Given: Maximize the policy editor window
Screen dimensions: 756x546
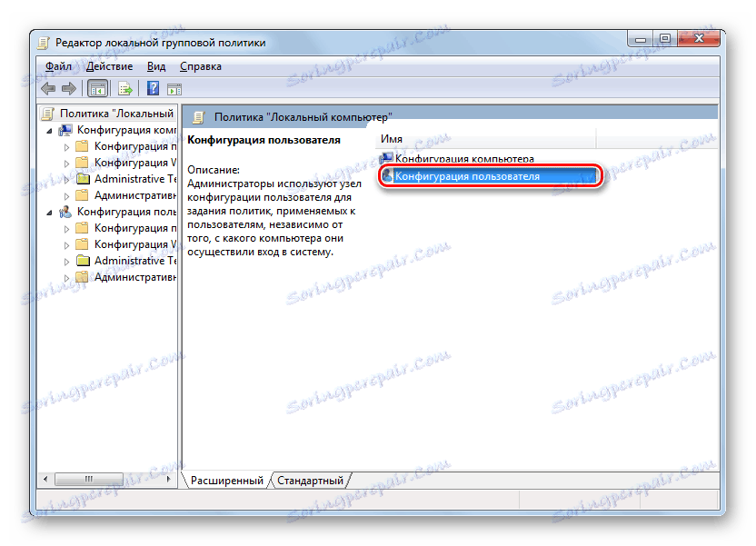Looking at the screenshot, I should tap(665, 39).
